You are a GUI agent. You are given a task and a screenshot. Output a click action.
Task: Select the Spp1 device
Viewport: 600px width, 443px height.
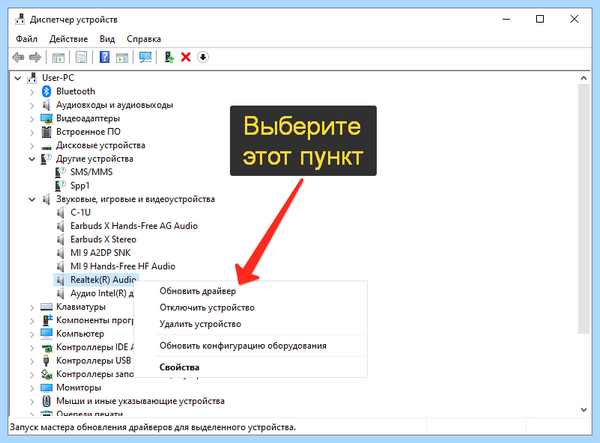click(80, 186)
